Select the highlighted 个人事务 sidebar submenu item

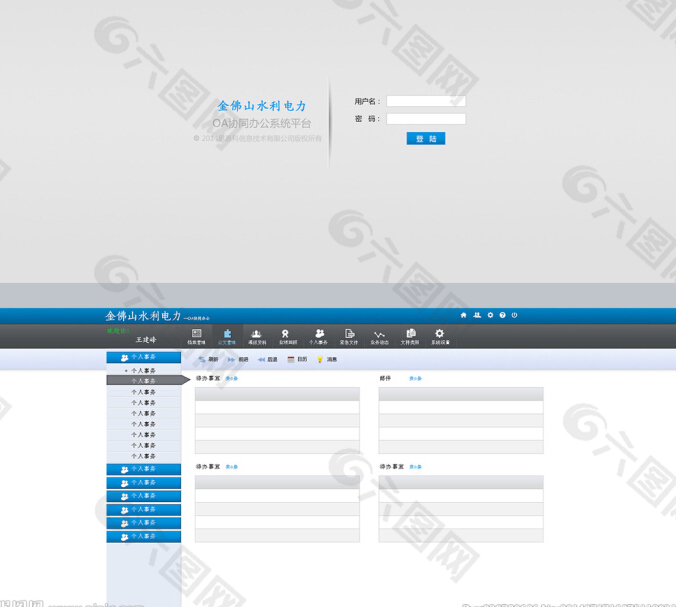144,381
